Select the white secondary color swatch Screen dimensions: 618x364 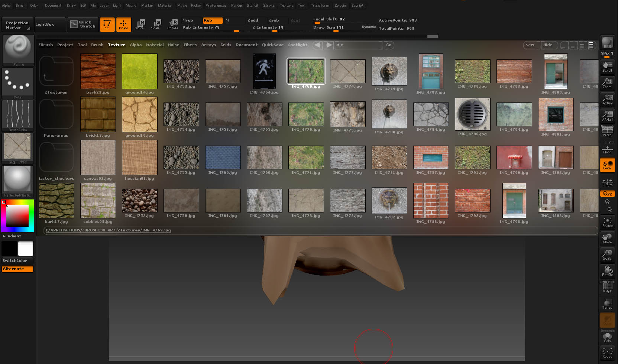(x=26, y=248)
